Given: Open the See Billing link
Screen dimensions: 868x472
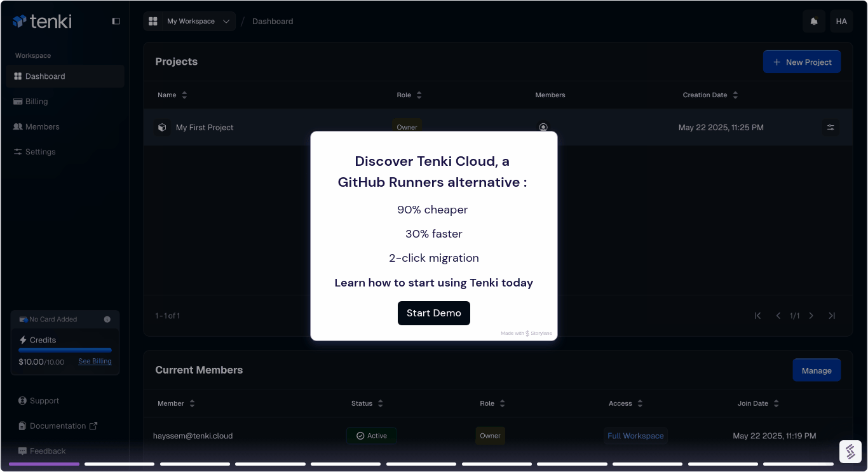Looking at the screenshot, I should pyautogui.click(x=94, y=361).
